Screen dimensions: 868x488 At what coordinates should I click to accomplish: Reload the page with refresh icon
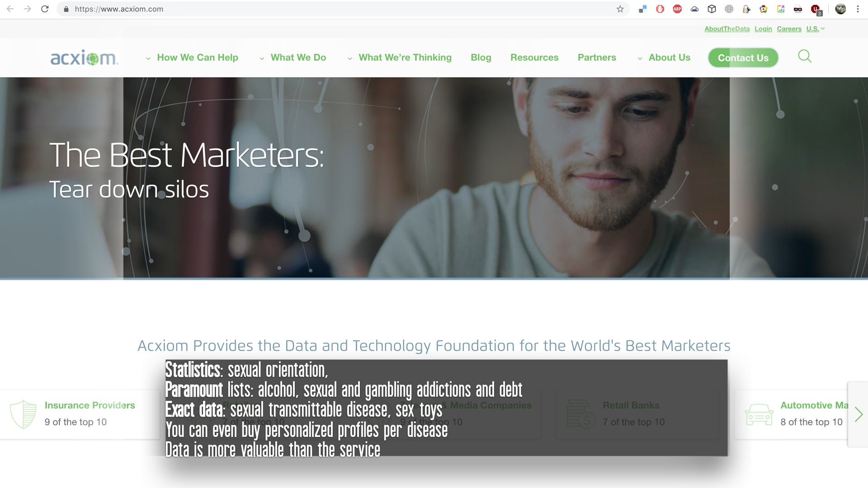(x=45, y=9)
